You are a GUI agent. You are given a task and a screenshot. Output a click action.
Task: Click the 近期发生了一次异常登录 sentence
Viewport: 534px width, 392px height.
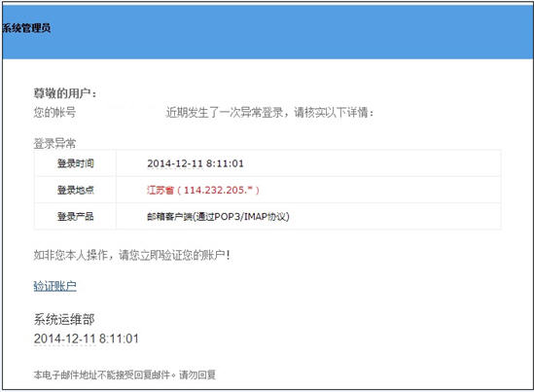[225, 112]
